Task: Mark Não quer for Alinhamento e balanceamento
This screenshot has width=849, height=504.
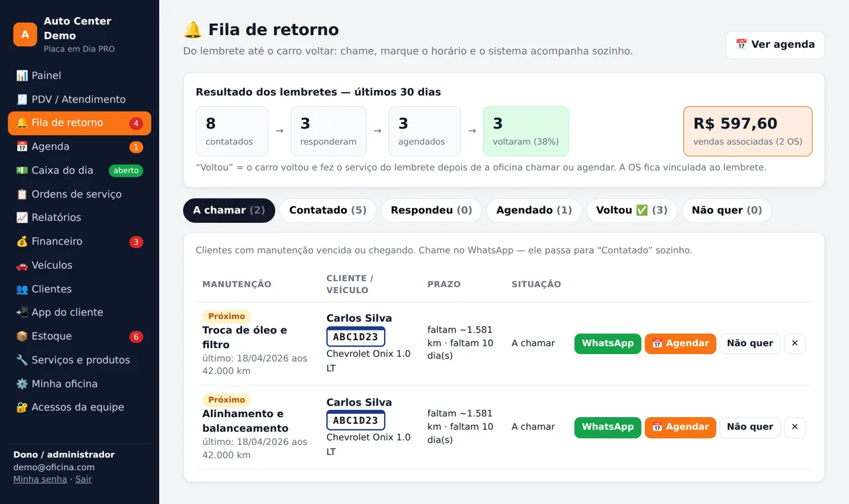Action: click(750, 427)
